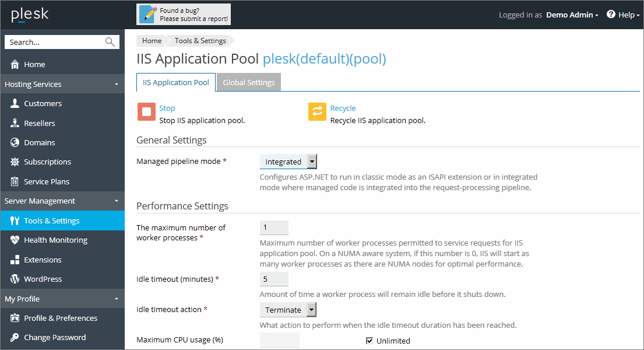Image resolution: width=644 pixels, height=350 pixels.
Task: Uncheck the Unlimited CPU usage checkbox
Action: tap(369, 341)
